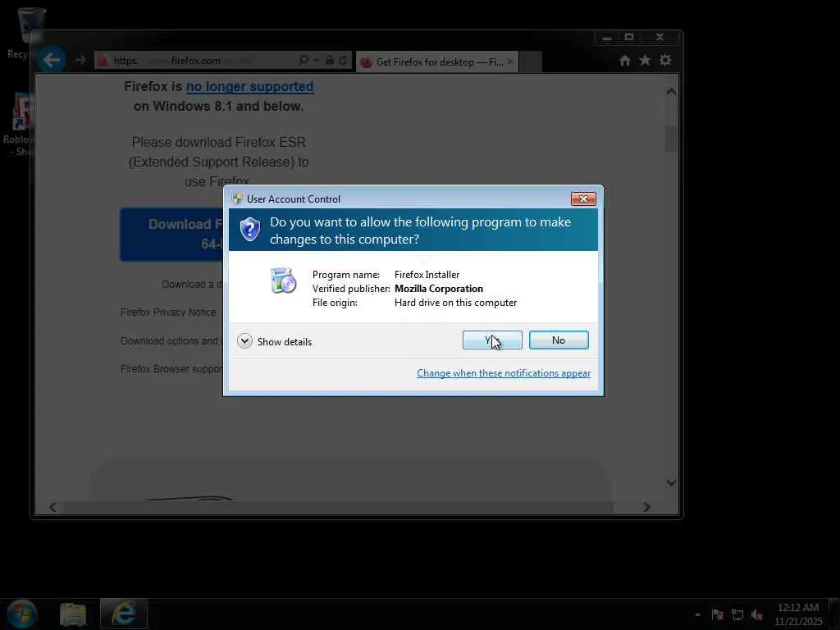
Task: Click 'Hard drive on this computer' text
Action: click(455, 303)
